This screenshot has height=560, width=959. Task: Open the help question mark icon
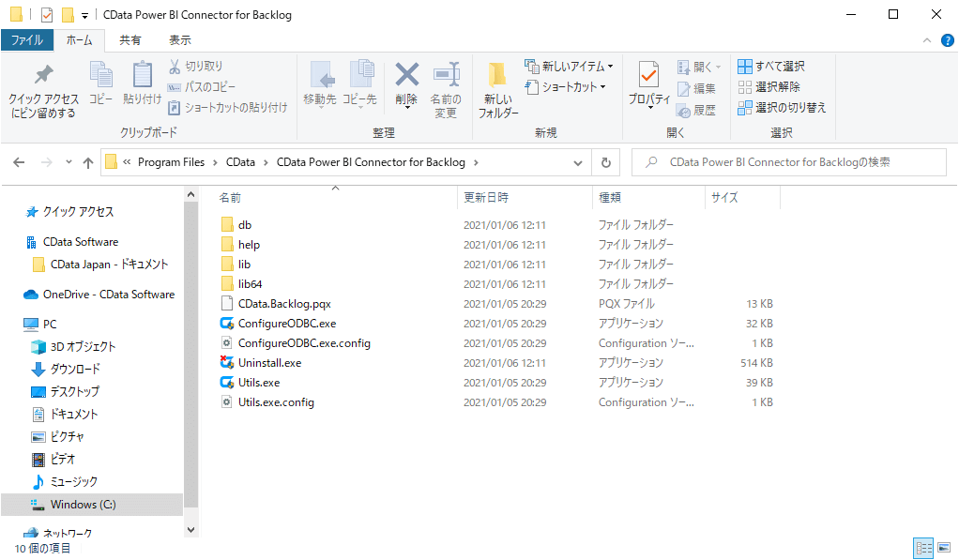[948, 40]
